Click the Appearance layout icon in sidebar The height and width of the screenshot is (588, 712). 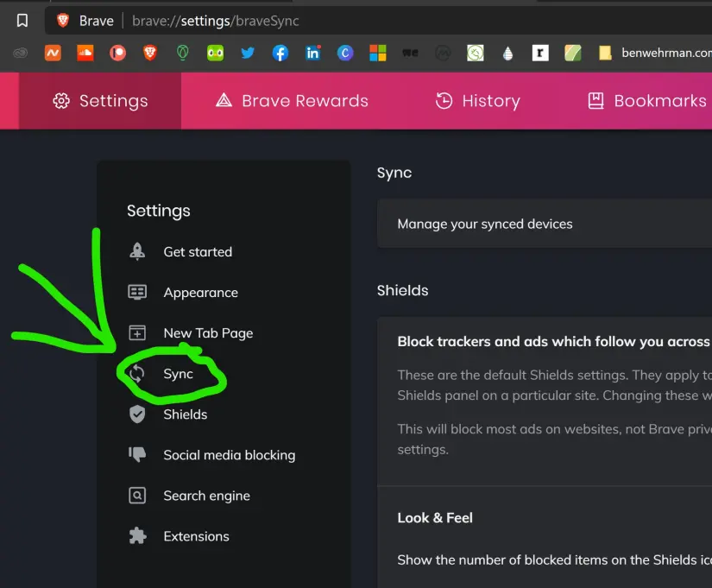137,292
